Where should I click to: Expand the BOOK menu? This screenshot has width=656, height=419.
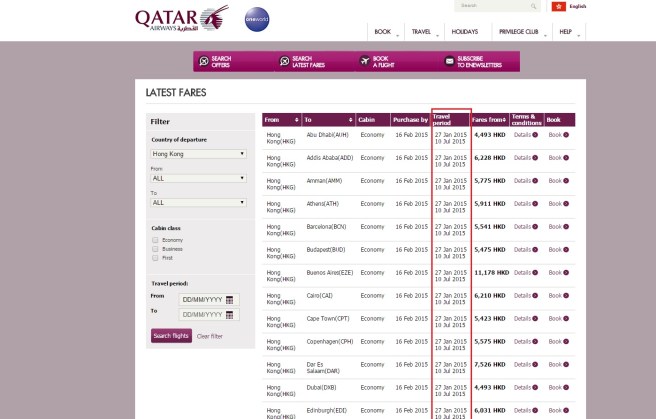[386, 32]
